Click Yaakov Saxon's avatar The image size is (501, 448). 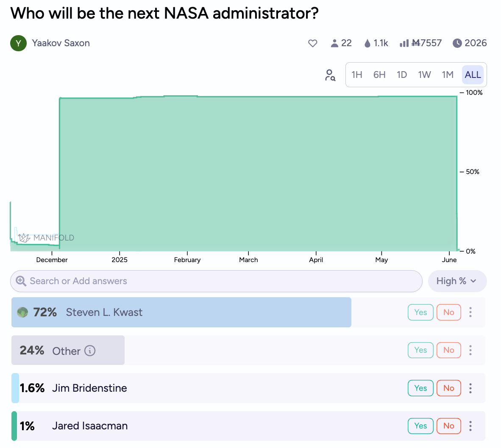pyautogui.click(x=18, y=43)
